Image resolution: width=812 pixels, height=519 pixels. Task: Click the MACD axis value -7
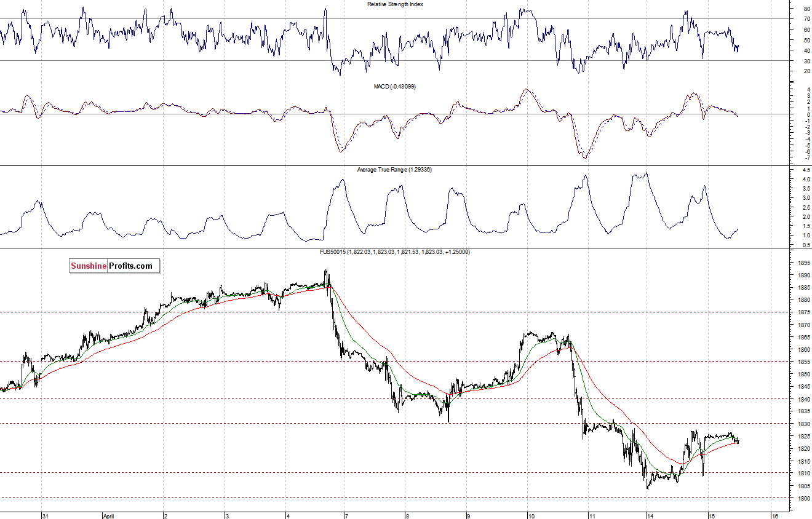(x=806, y=158)
